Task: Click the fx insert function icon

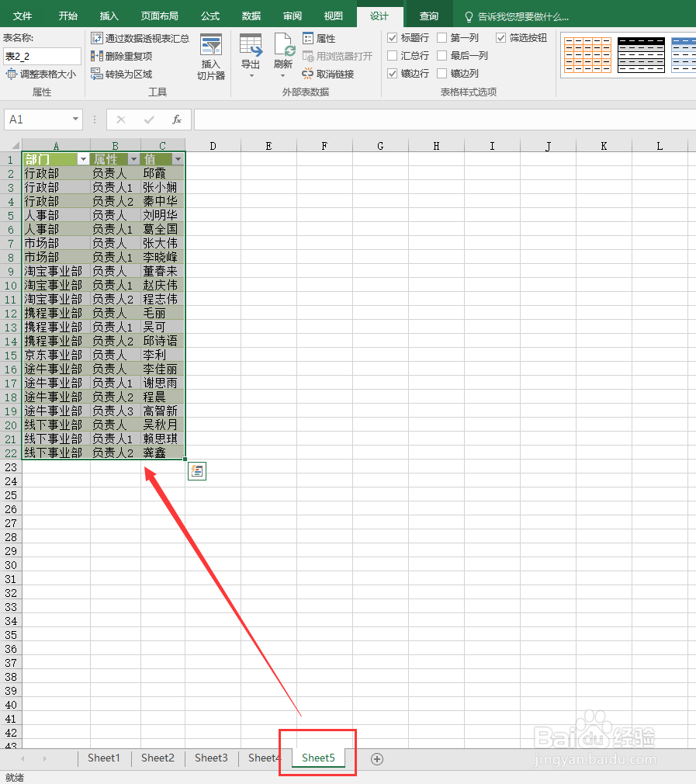Action: (176, 120)
